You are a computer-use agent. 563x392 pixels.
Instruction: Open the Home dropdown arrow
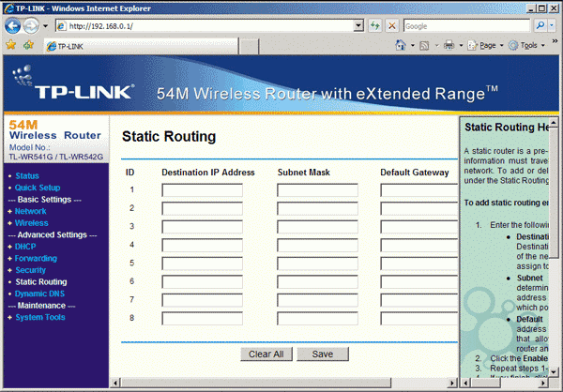[x=413, y=46]
